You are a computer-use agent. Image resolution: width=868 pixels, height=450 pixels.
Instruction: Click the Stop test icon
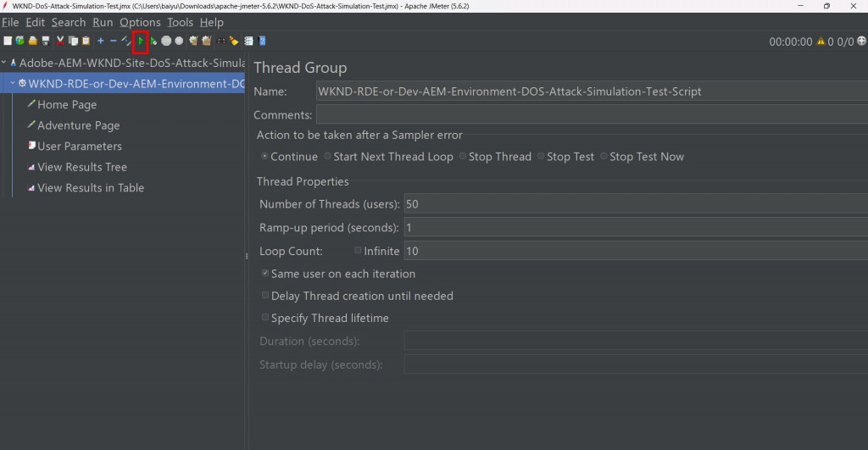click(166, 41)
